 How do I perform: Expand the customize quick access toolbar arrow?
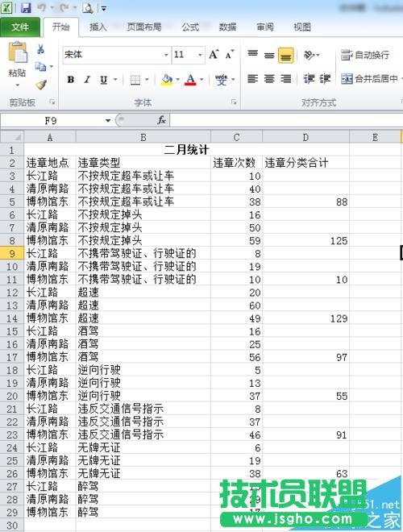(104, 8)
